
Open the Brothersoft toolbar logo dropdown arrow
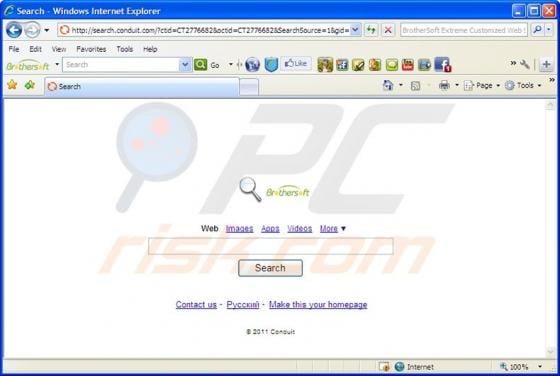pos(57,65)
